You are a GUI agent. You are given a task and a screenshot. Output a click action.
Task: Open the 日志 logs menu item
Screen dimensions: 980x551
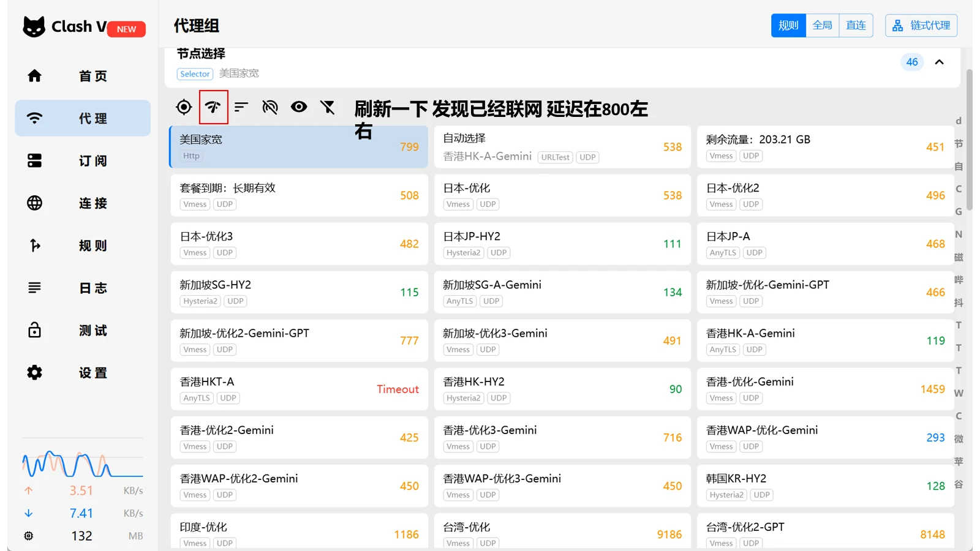(83, 288)
